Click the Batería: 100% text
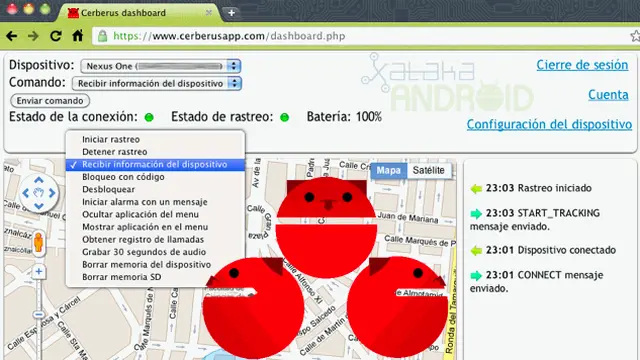 (344, 117)
